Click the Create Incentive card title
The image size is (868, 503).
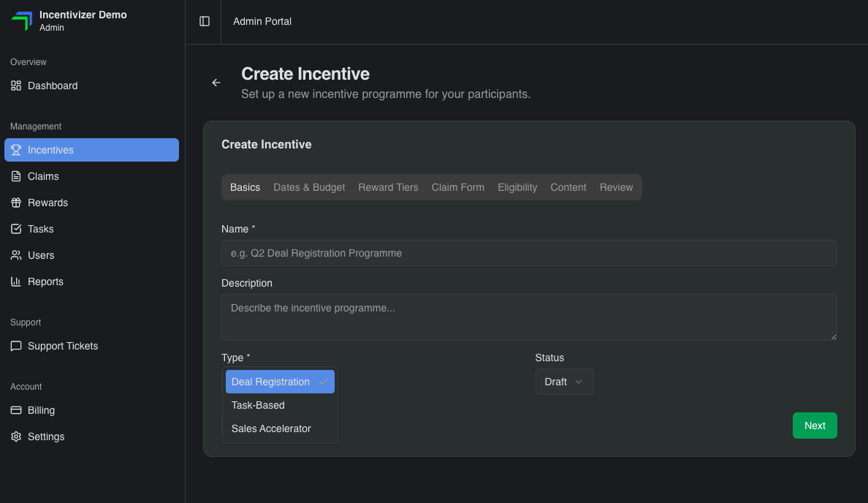click(266, 145)
